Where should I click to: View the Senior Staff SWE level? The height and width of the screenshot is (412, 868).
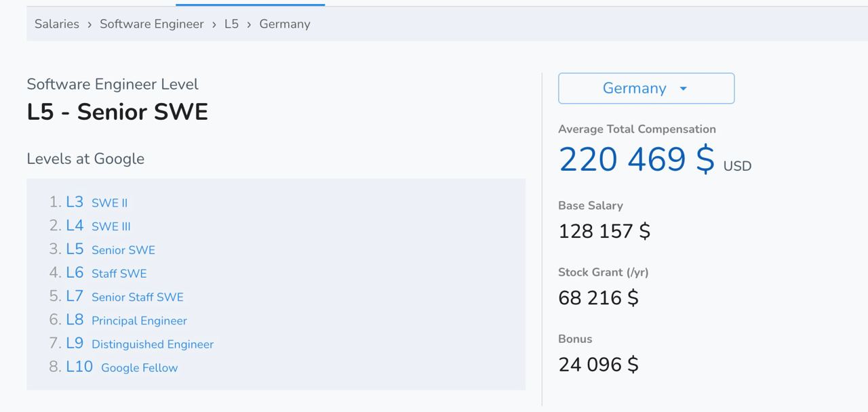(x=138, y=297)
